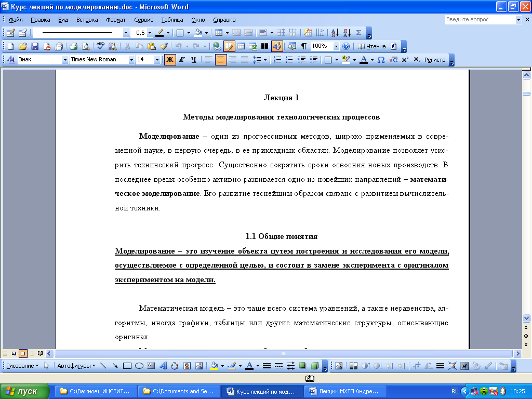Viewport: 532px width, 399px height.
Task: Toggle Bold (Ж) formatting
Action: 170,60
